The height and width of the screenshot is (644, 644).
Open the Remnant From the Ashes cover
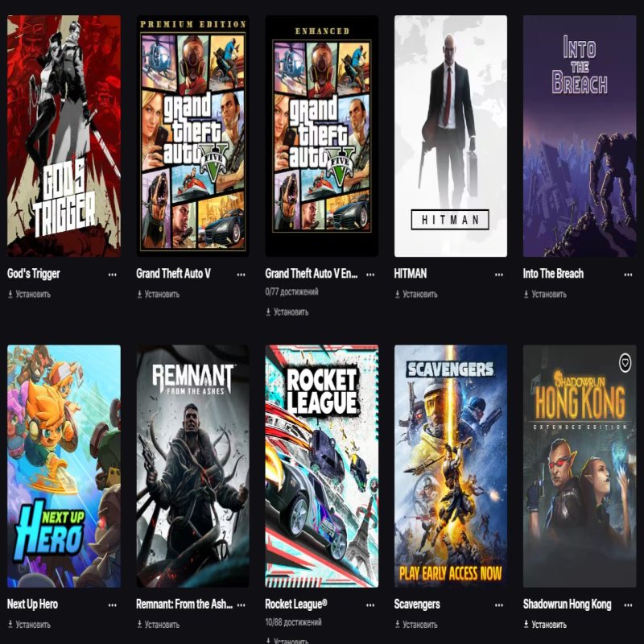(x=192, y=466)
